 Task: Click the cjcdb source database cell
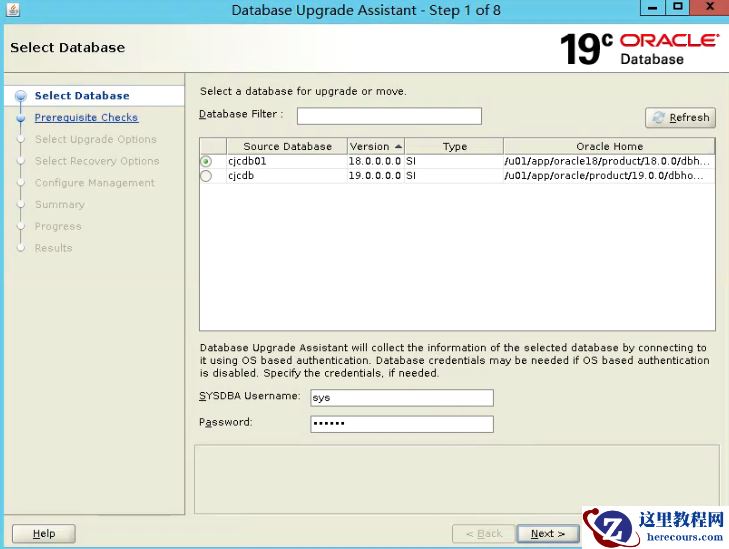[287, 176]
